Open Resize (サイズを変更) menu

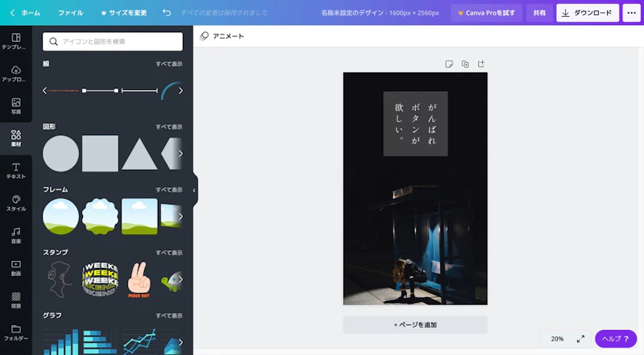click(x=124, y=13)
